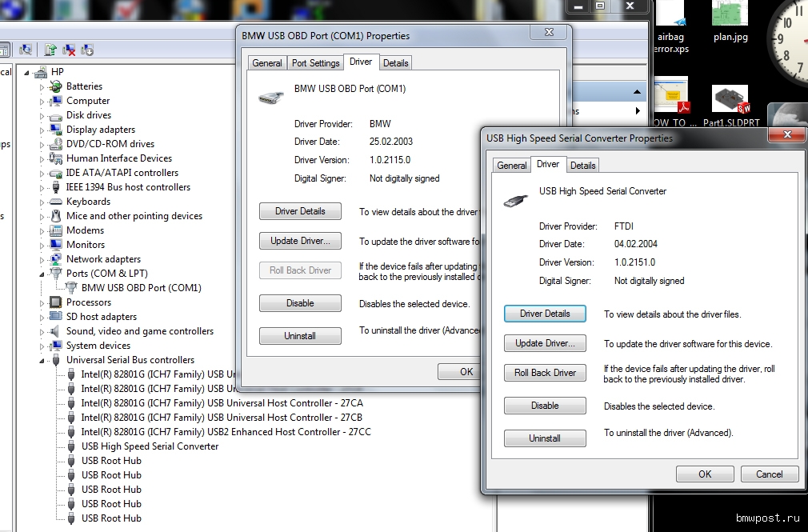The image size is (808, 532).
Task: Switch to the Port Settings tab
Action: click(x=315, y=63)
